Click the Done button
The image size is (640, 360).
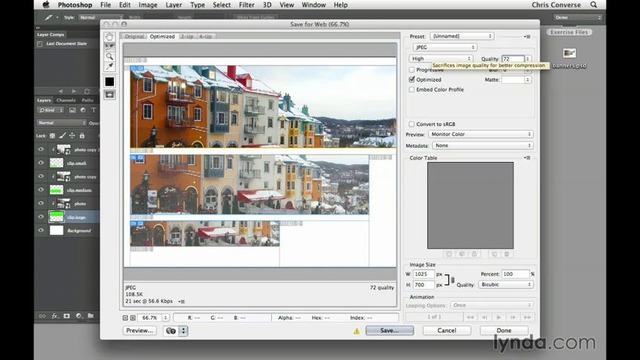[x=504, y=331]
